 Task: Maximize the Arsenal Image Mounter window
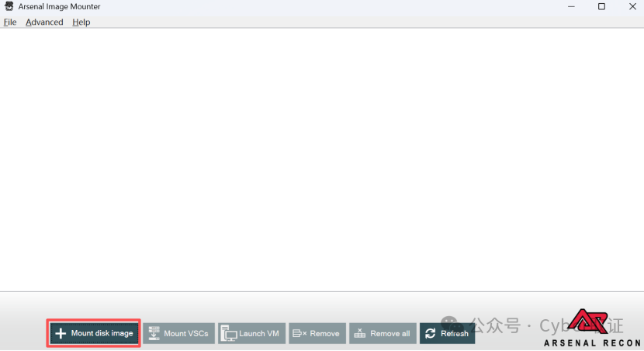[601, 6]
